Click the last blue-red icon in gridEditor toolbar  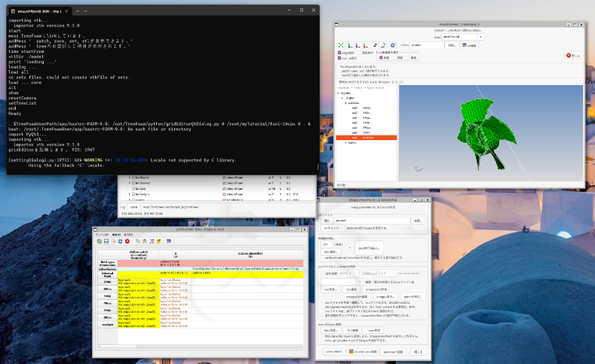pos(168,241)
